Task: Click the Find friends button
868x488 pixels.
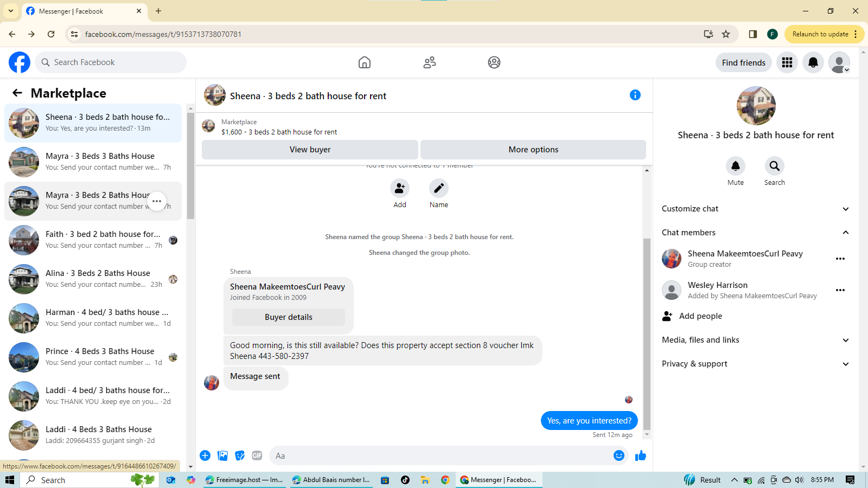Action: click(744, 62)
